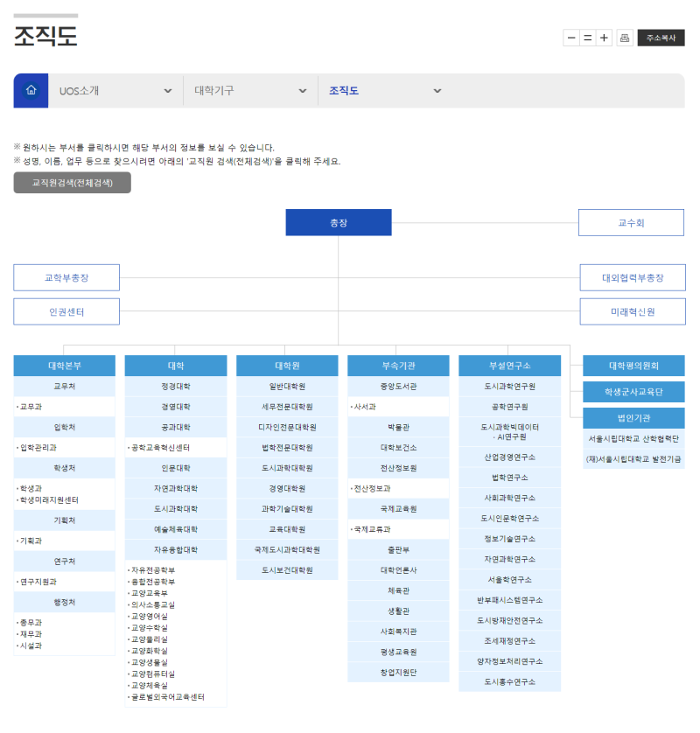The height and width of the screenshot is (733, 700).
Task: Click the home icon in breadcrumb bar
Action: coord(31,91)
